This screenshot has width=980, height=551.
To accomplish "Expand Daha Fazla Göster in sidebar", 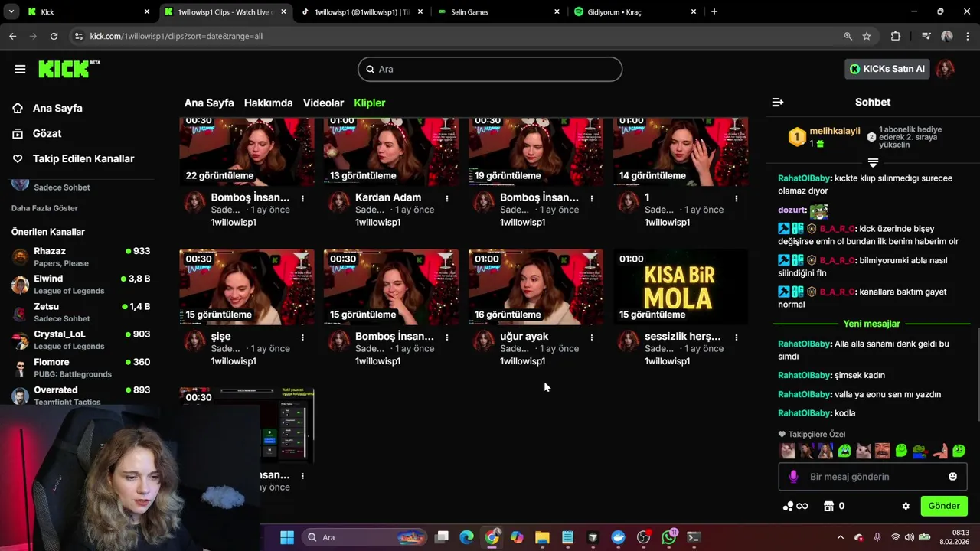I will pyautogui.click(x=44, y=208).
